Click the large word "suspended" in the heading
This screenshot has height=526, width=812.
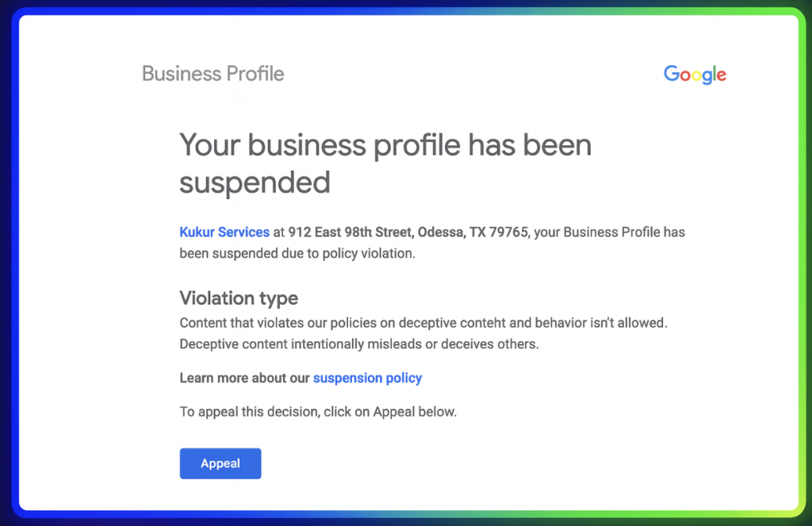[x=255, y=182]
